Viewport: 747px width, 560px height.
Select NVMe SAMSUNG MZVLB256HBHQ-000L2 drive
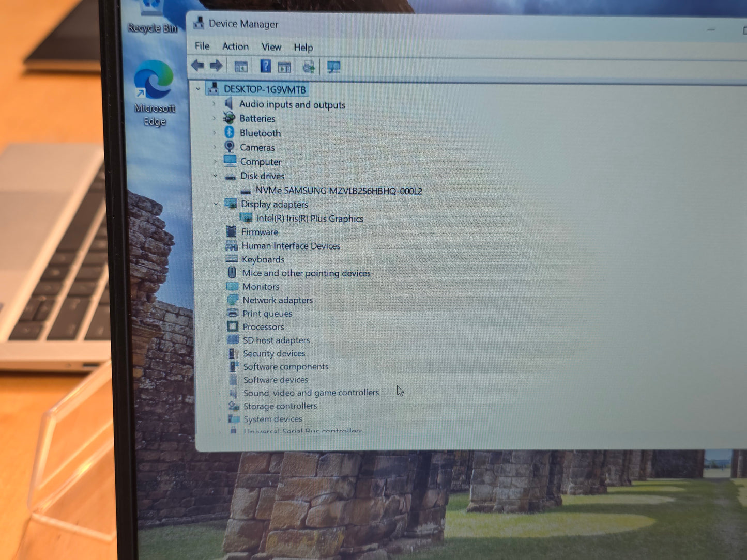[x=339, y=191]
